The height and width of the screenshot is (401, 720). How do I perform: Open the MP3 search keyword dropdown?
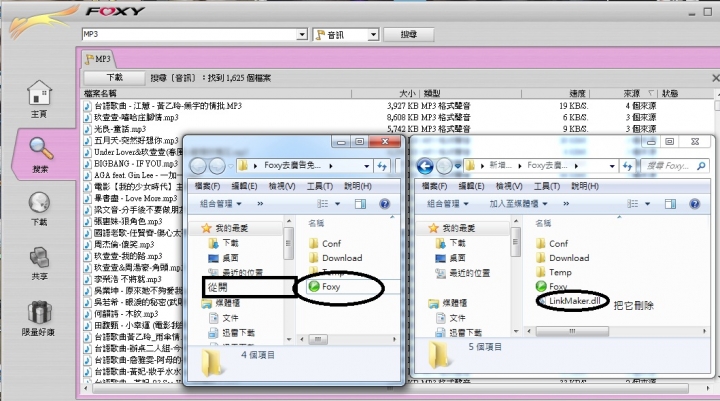(x=302, y=34)
